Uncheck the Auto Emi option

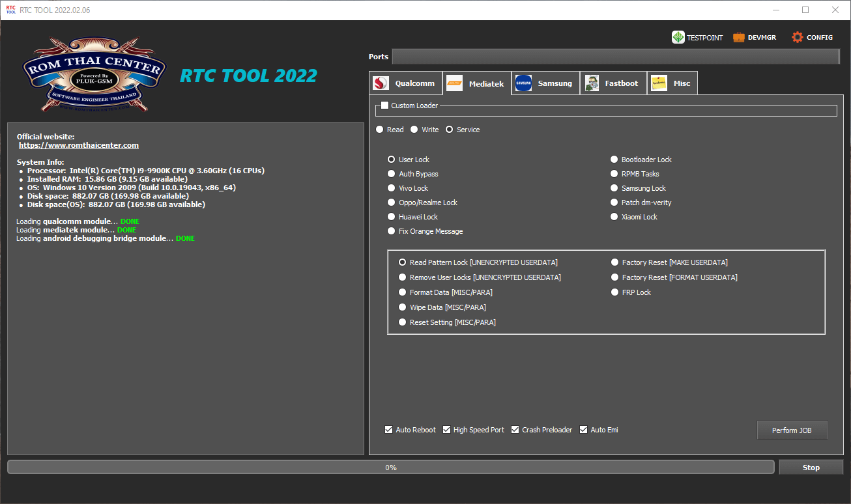pos(583,429)
